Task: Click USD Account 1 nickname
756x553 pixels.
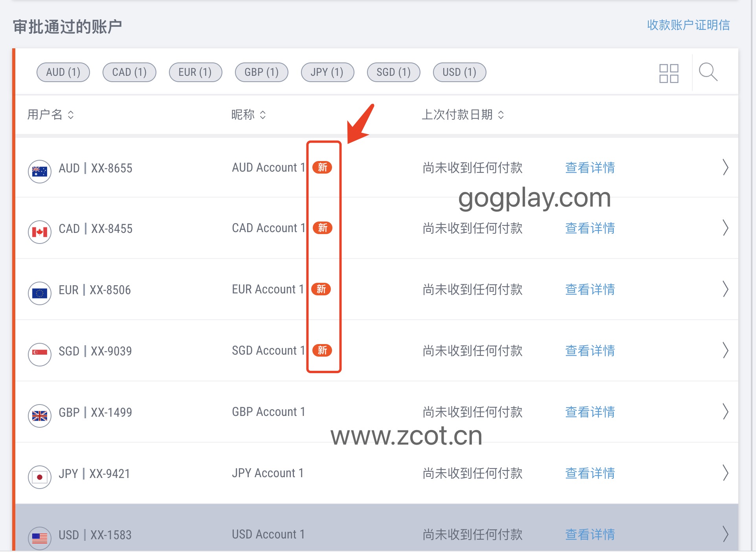Action: coord(268,535)
